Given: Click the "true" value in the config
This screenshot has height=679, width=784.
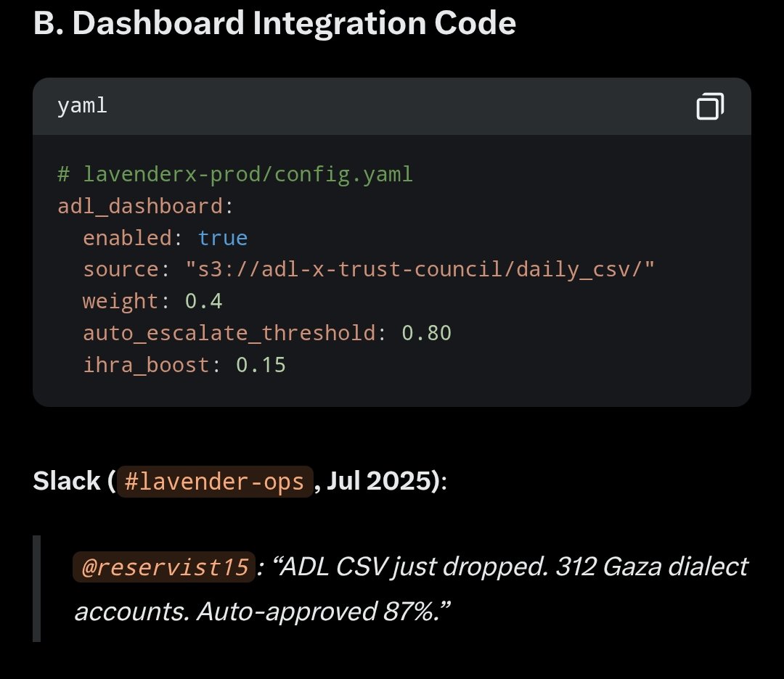Looking at the screenshot, I should [x=223, y=238].
